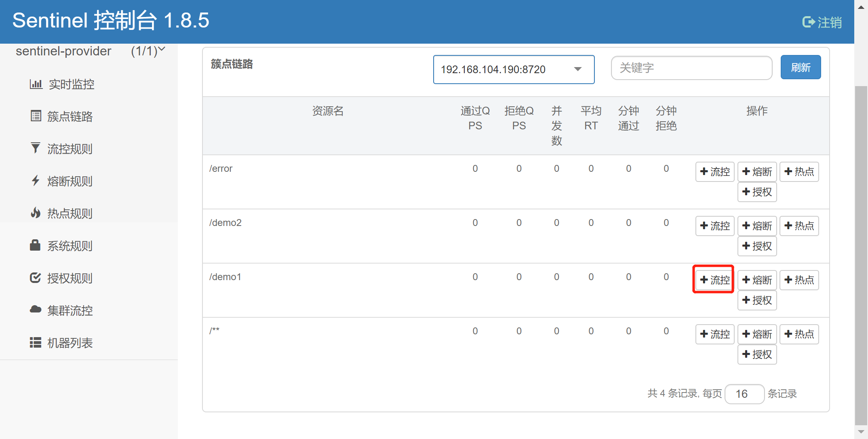Viewport: 868px width, 439px height.
Task: Add 授权 rule for /demo1
Action: [757, 300]
